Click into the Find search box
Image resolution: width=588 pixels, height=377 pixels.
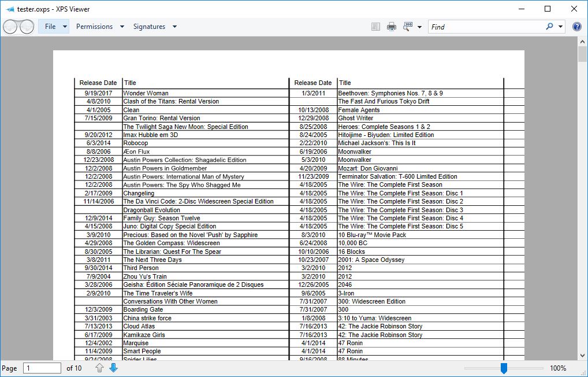tap(486, 27)
